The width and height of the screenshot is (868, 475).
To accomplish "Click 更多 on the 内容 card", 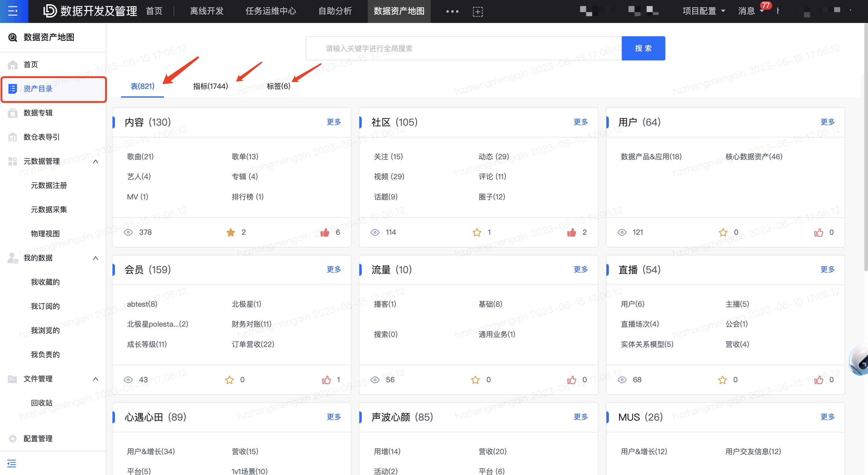I will click(334, 122).
